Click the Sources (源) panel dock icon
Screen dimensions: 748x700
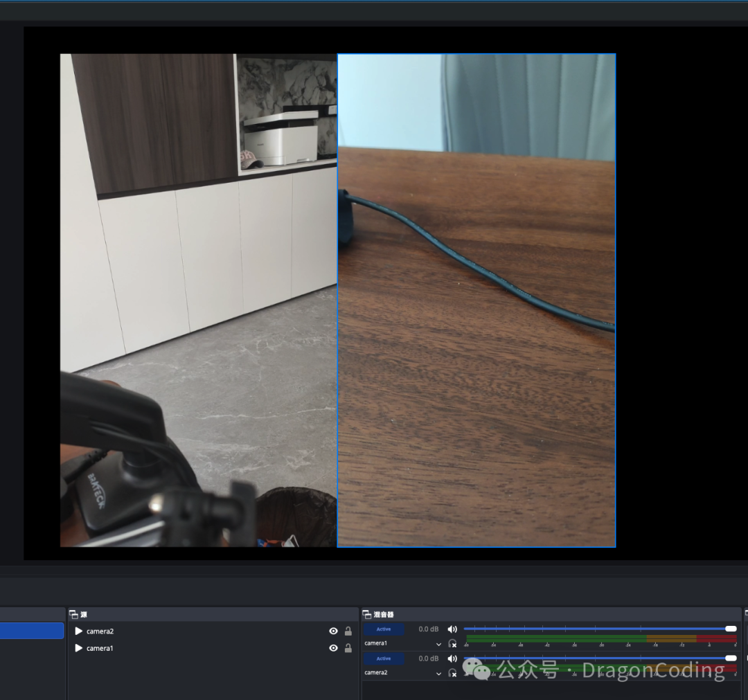pyautogui.click(x=73, y=614)
